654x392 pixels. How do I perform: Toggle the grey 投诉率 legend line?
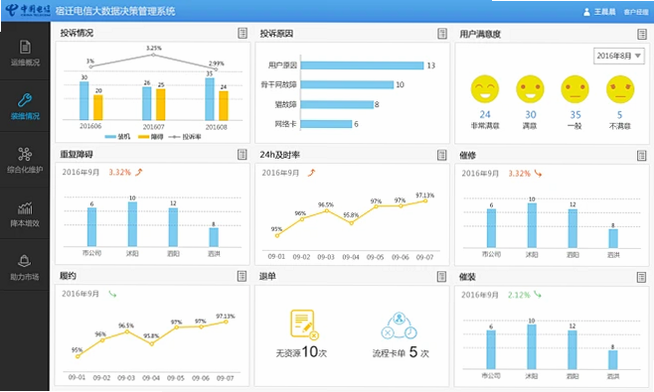pyautogui.click(x=185, y=137)
